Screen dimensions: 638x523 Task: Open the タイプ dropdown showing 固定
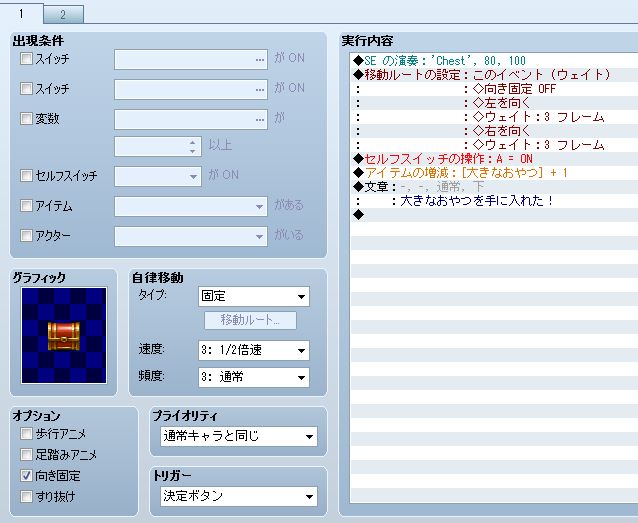tap(254, 296)
